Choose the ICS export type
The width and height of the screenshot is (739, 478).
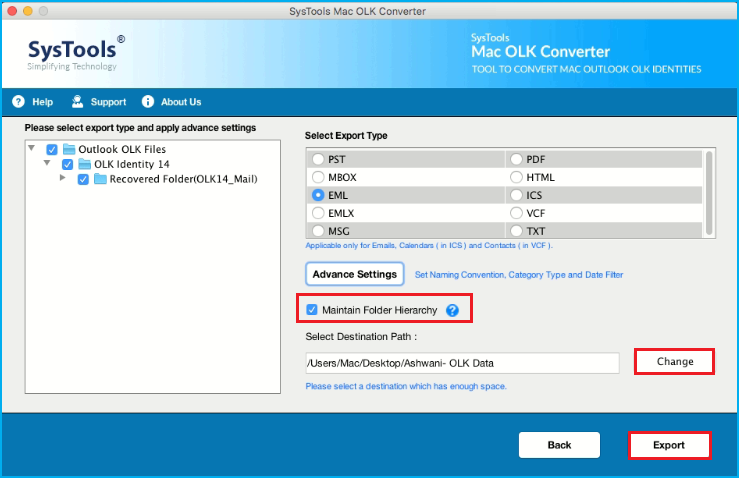click(517, 195)
